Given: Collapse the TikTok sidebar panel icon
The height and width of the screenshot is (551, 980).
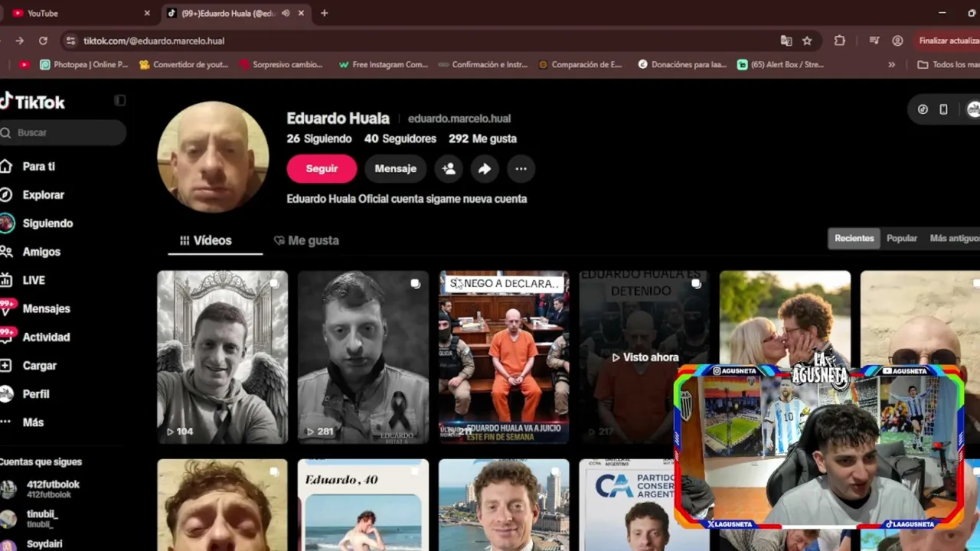Looking at the screenshot, I should (x=119, y=100).
